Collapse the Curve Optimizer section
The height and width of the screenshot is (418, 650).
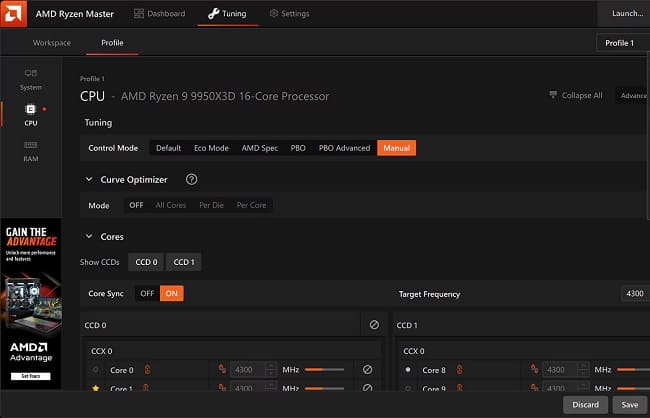(89, 180)
